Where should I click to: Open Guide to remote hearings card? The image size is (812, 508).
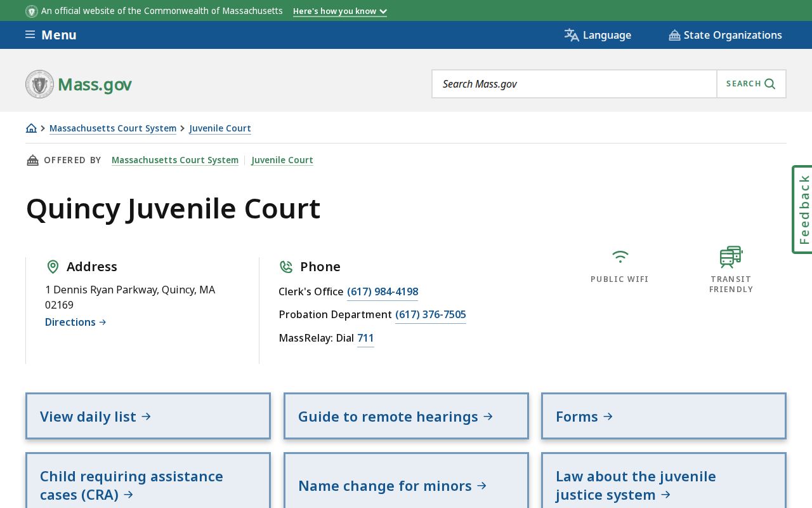coord(406,416)
